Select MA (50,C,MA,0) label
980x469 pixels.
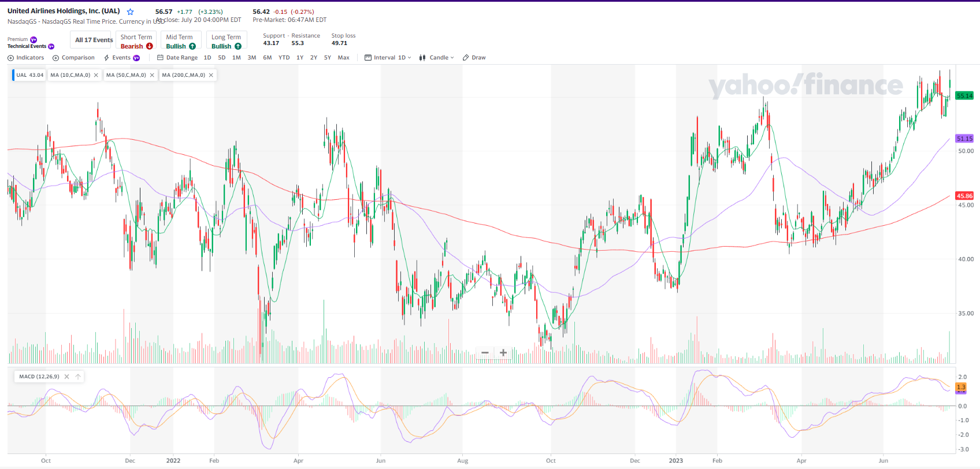pyautogui.click(x=126, y=75)
